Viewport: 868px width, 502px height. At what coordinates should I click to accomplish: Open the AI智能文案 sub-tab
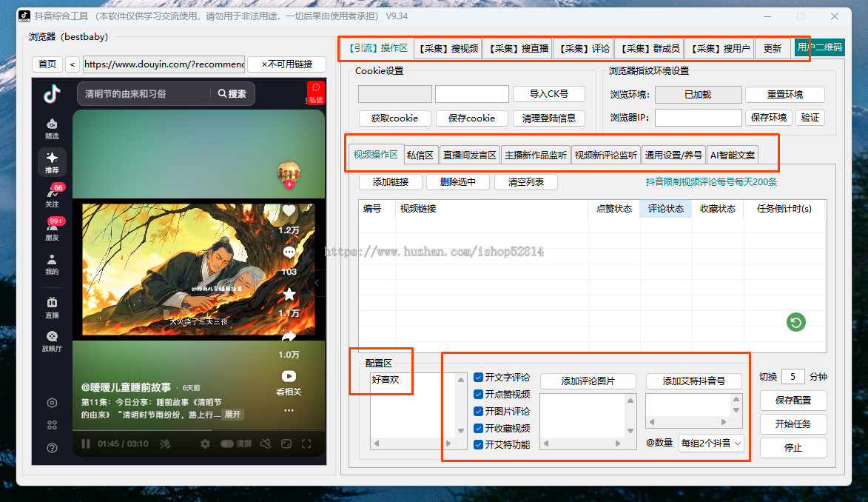point(733,155)
